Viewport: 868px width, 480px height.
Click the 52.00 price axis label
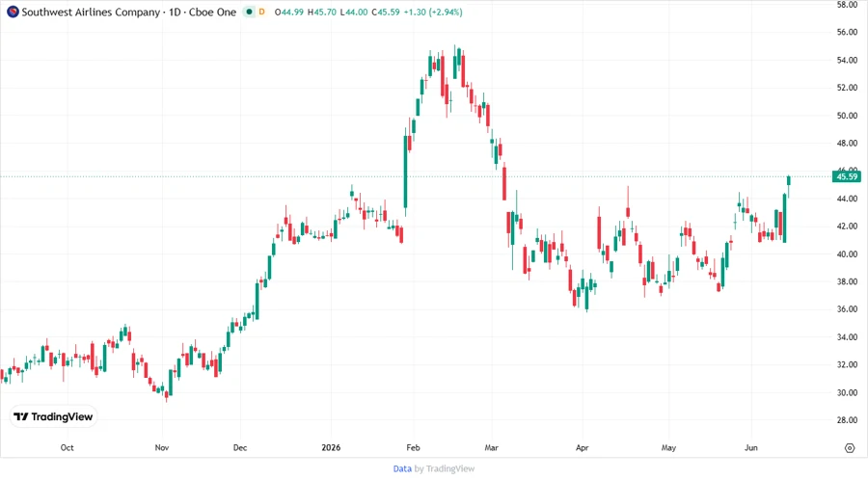pyautogui.click(x=847, y=88)
